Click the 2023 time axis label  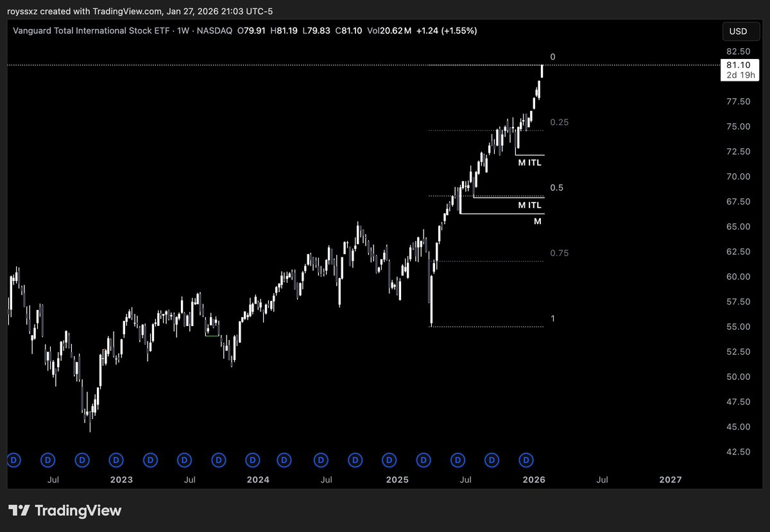coord(121,479)
